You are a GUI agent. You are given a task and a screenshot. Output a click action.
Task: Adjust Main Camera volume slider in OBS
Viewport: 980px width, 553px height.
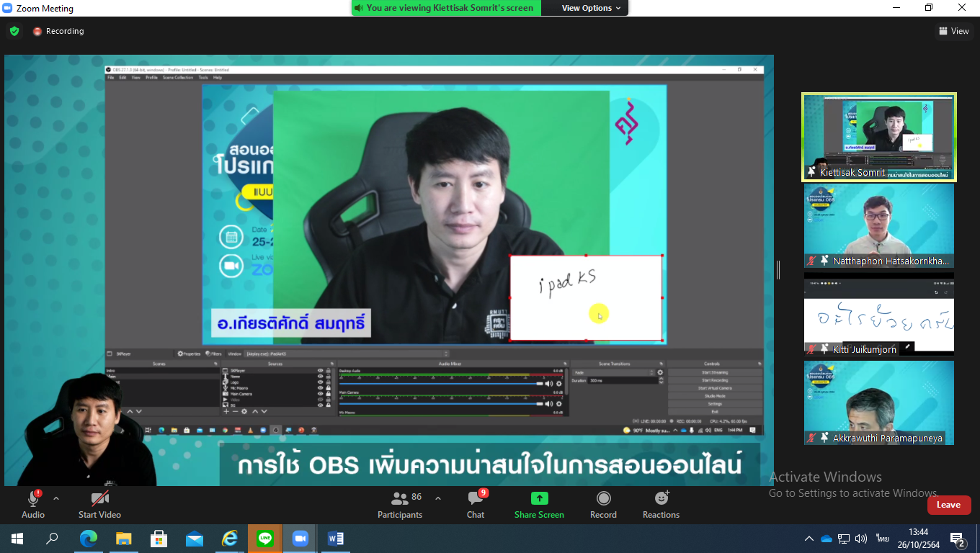click(x=441, y=404)
